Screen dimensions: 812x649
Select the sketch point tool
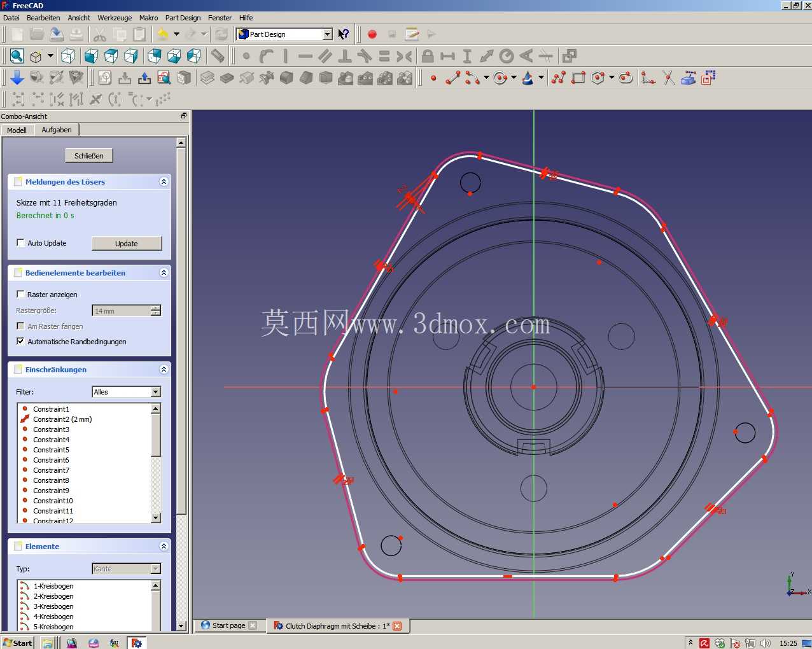pyautogui.click(x=433, y=78)
